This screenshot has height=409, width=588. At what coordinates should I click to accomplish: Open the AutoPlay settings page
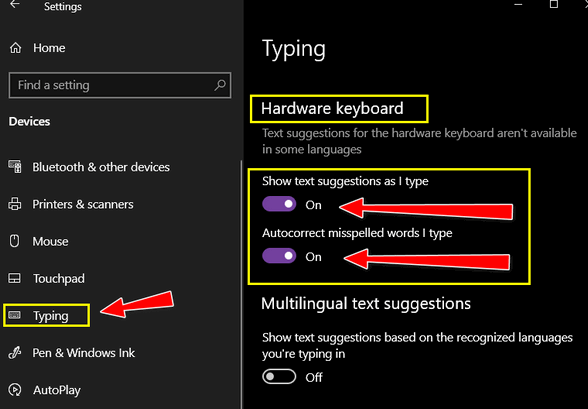(x=57, y=390)
